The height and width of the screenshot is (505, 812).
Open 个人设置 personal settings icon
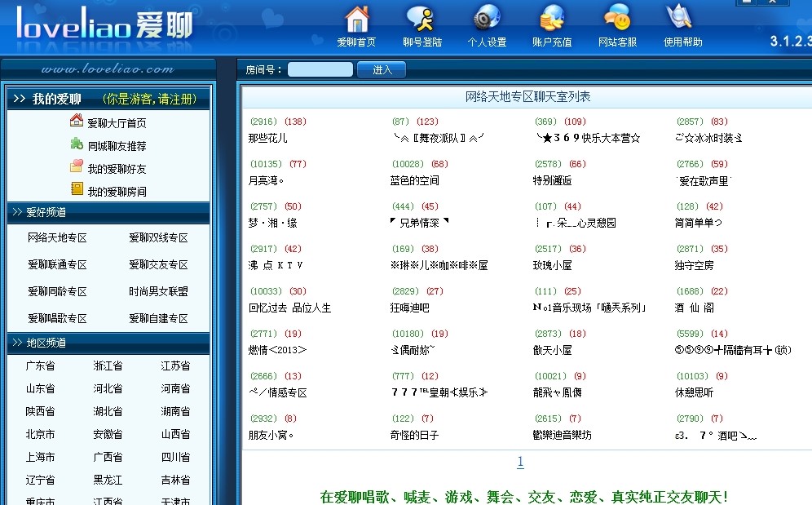pos(487,18)
